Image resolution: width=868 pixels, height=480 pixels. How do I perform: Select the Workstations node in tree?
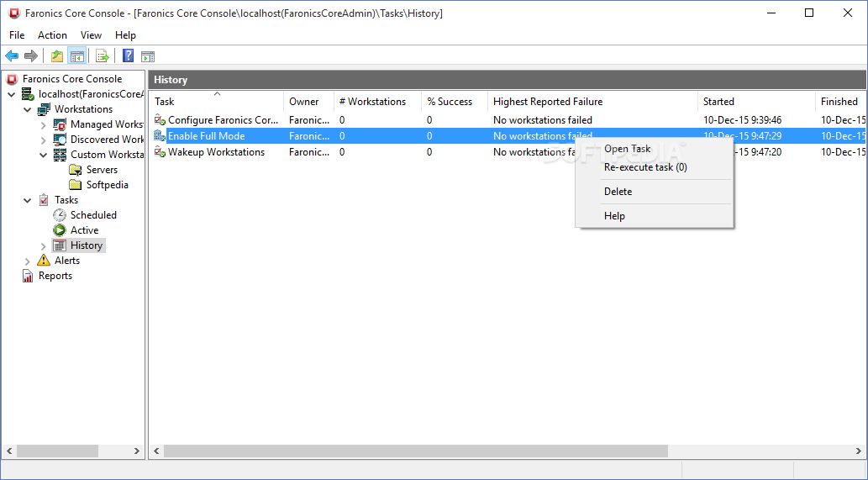coord(83,109)
